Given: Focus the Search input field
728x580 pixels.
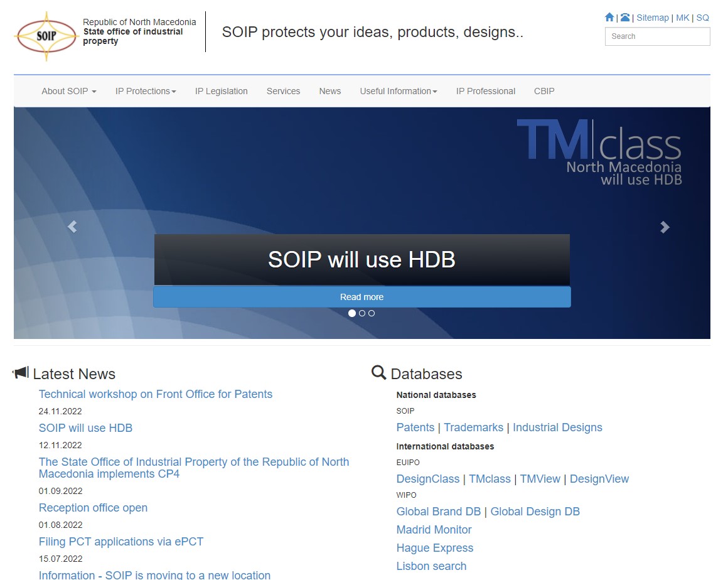Looking at the screenshot, I should pyautogui.click(x=658, y=36).
